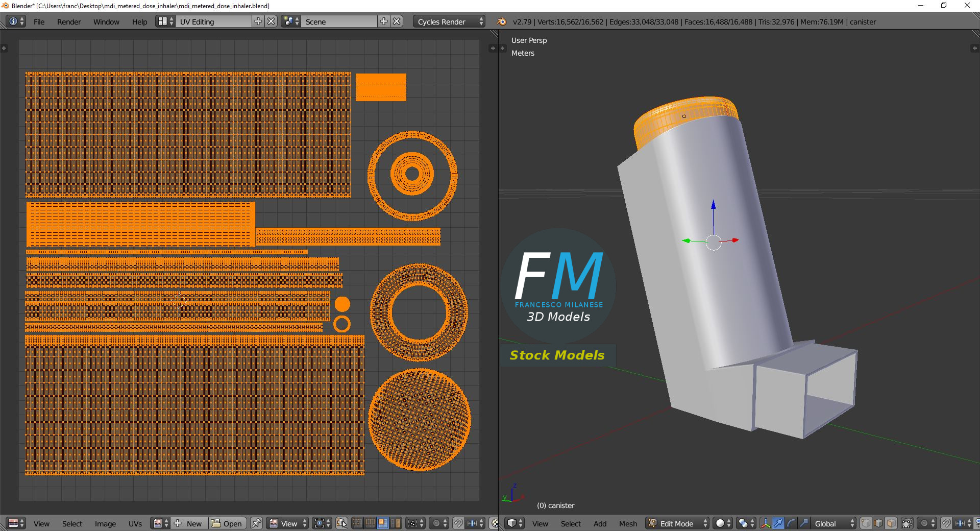Viewport: 980px width, 531px height.
Task: Switch to face select mode in 3D view
Action: pyautogui.click(x=891, y=523)
